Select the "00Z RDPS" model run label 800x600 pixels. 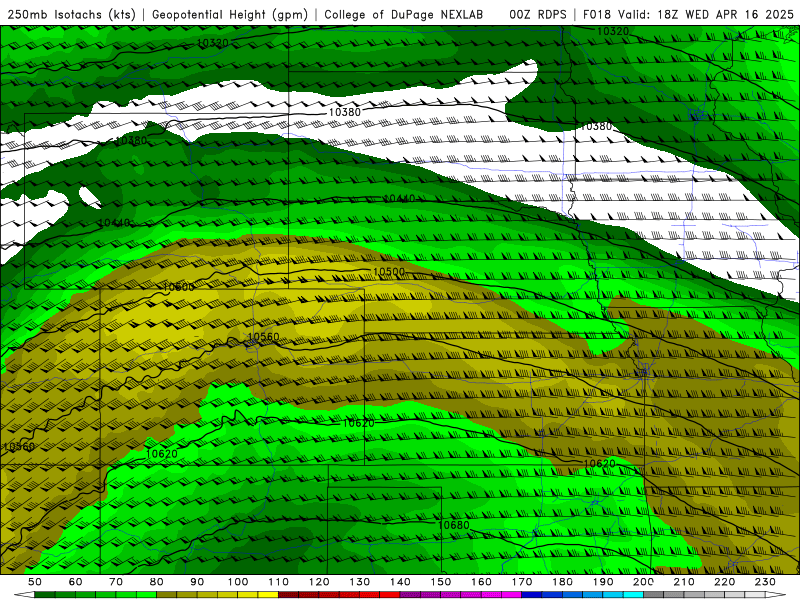coord(538,14)
